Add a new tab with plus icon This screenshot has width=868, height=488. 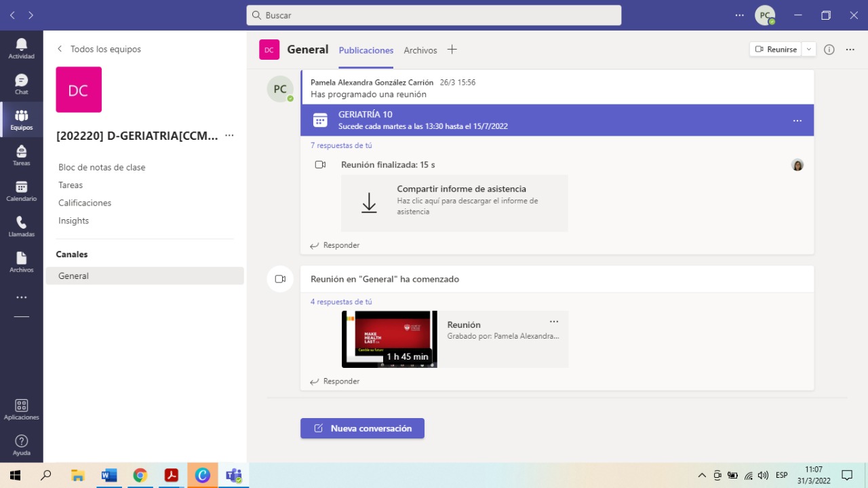click(x=452, y=50)
